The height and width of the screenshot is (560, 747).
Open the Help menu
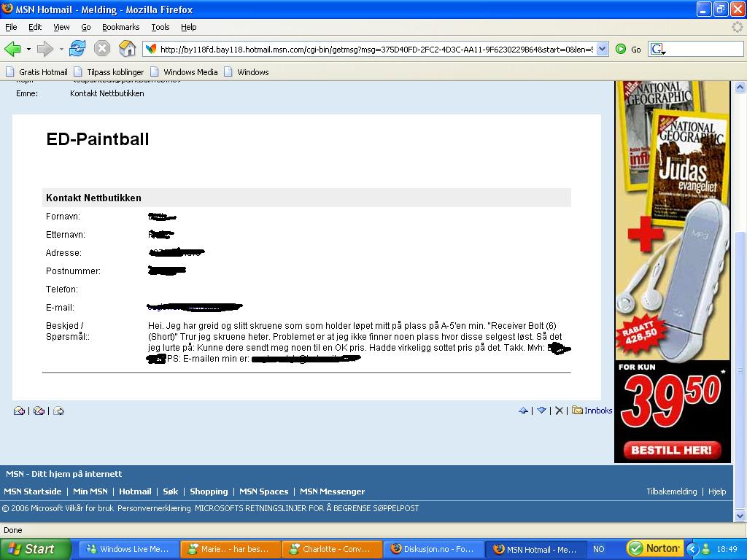click(x=189, y=27)
